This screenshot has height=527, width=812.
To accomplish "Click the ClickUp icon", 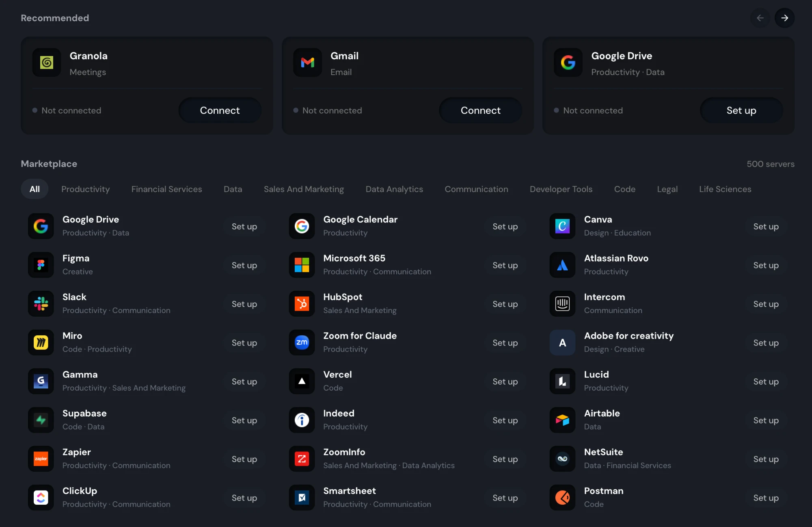I will (41, 497).
